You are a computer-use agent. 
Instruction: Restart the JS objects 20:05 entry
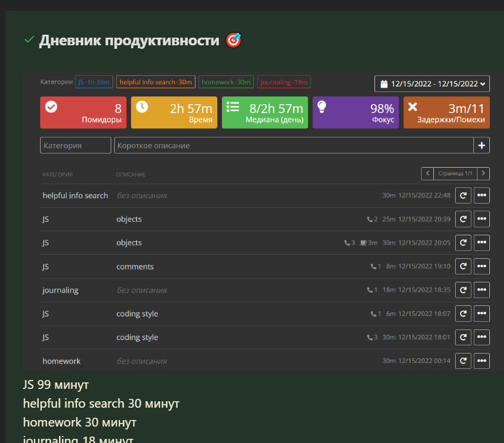coord(463,242)
